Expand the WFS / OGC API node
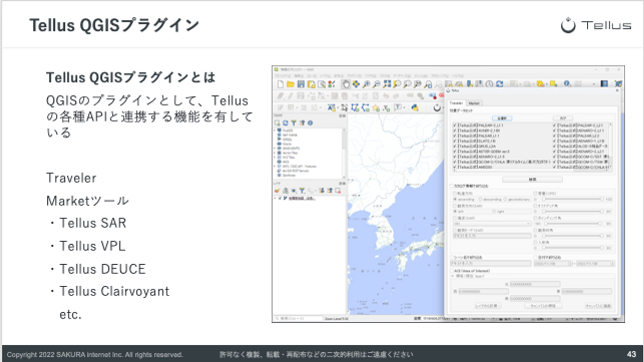The height and width of the screenshot is (362, 644). pyautogui.click(x=275, y=166)
